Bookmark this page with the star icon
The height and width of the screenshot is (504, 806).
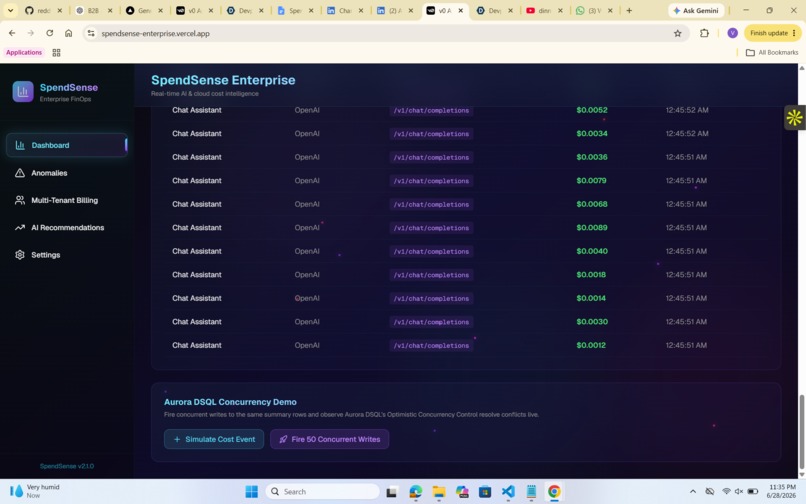pos(677,33)
